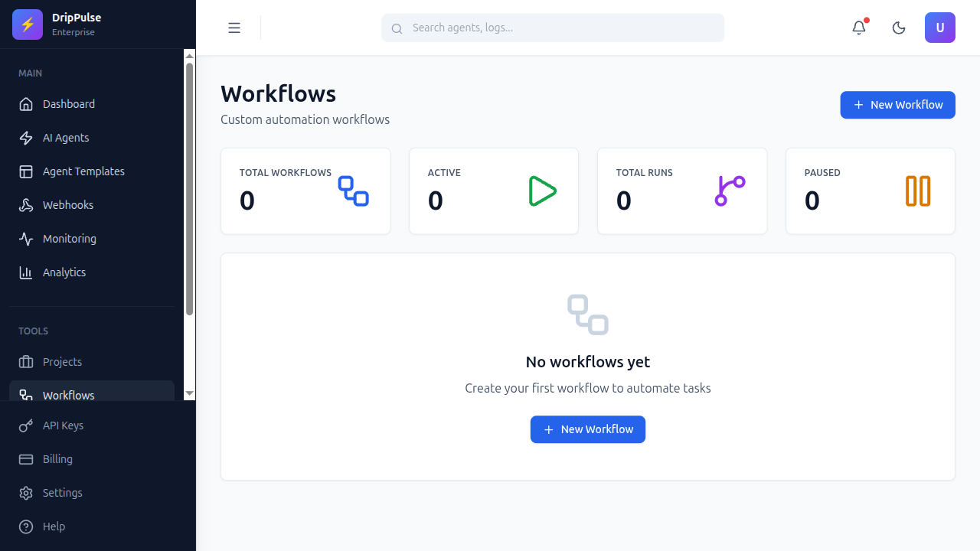Click the Workflows page heading

click(279, 93)
